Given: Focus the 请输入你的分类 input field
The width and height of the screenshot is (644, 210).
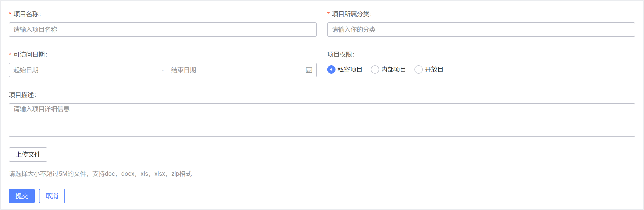Looking at the screenshot, I should point(481,30).
